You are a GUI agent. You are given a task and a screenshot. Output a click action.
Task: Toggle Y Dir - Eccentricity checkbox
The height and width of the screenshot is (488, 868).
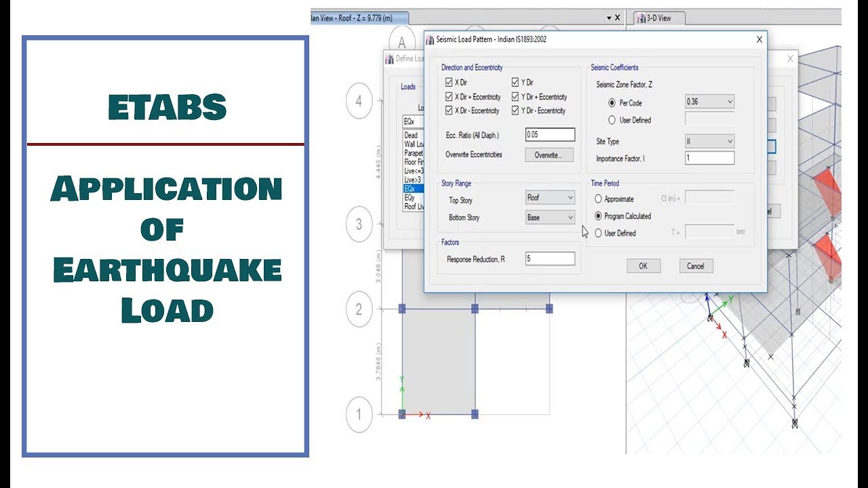click(515, 110)
